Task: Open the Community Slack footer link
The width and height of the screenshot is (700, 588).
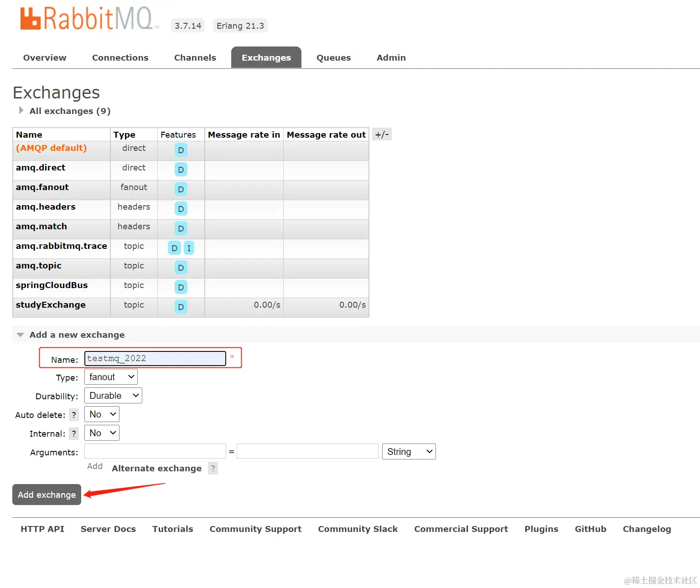Action: [358, 529]
